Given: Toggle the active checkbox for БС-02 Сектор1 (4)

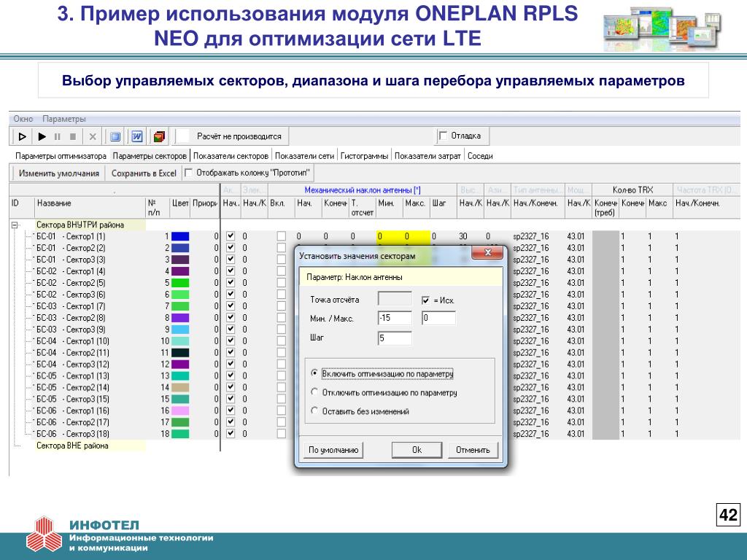Looking at the screenshot, I should [231, 271].
